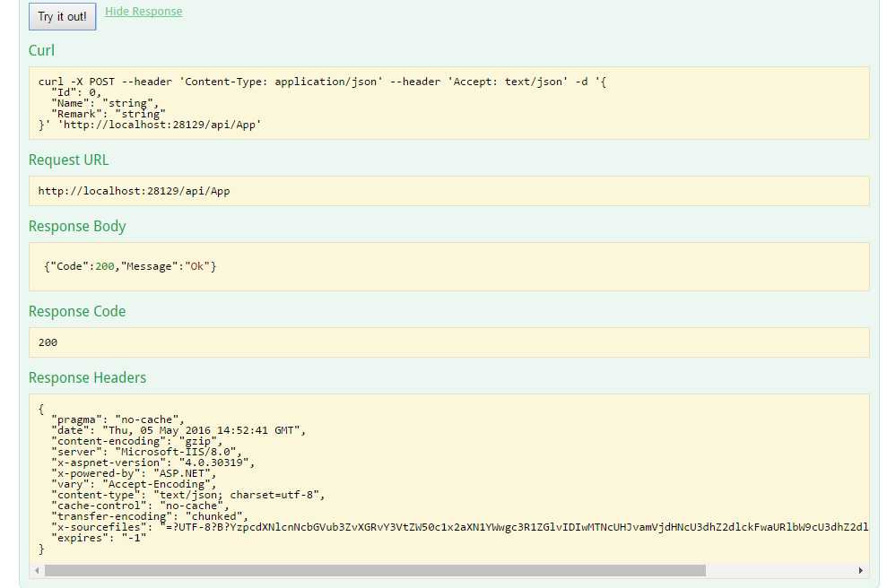Click the "x-powered-by": "ASP.NET" header line

pos(134,473)
